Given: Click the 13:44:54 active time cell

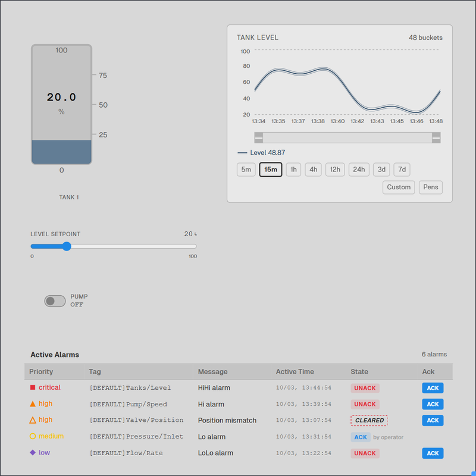Looking at the screenshot, I should 303,388.
